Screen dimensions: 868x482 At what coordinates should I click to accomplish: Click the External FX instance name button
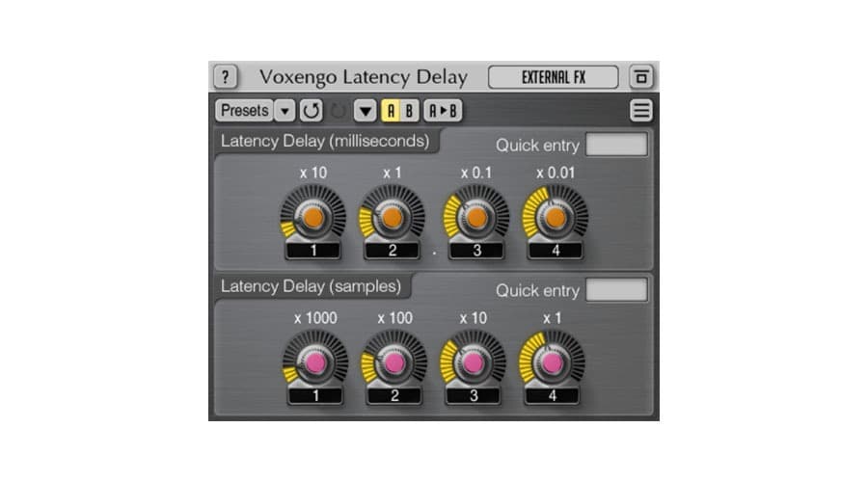point(553,77)
